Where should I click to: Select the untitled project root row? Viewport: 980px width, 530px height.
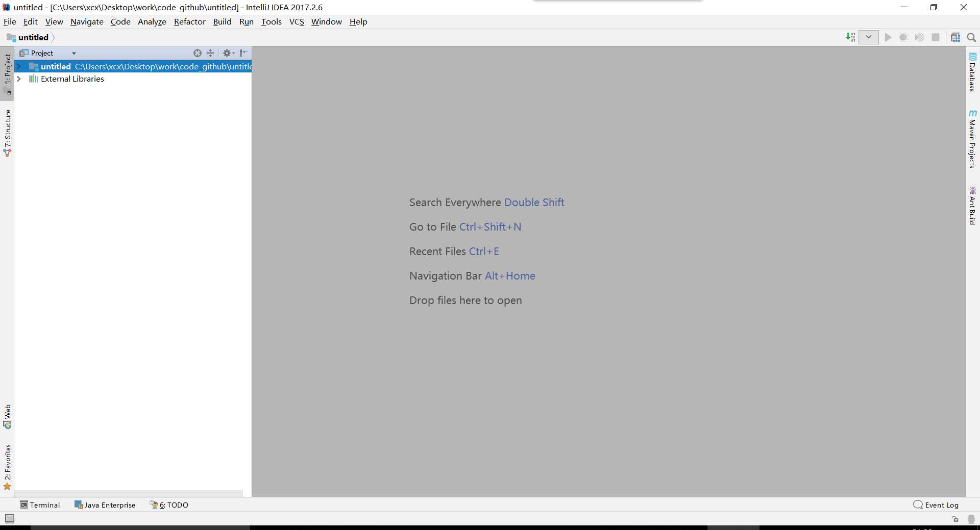click(x=133, y=66)
